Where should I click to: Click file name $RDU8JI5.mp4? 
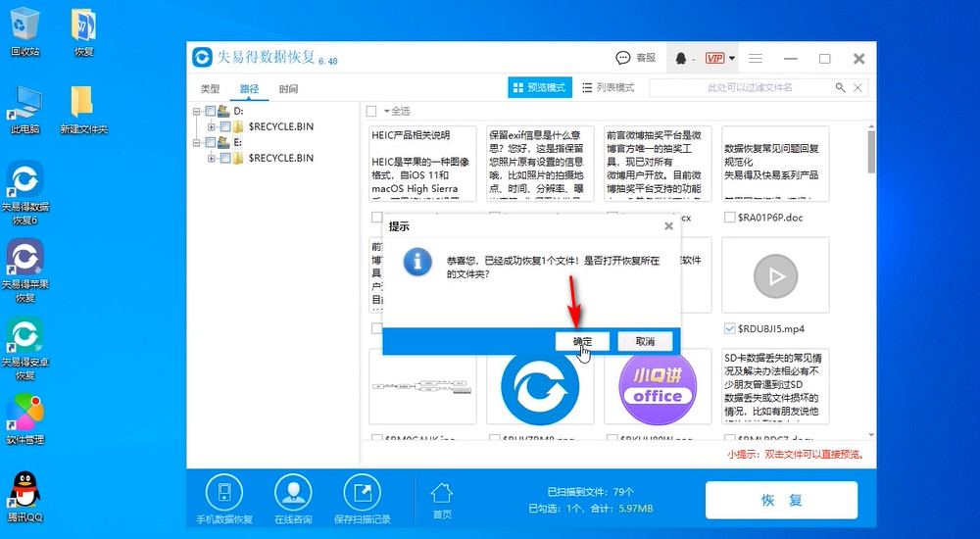tap(771, 329)
